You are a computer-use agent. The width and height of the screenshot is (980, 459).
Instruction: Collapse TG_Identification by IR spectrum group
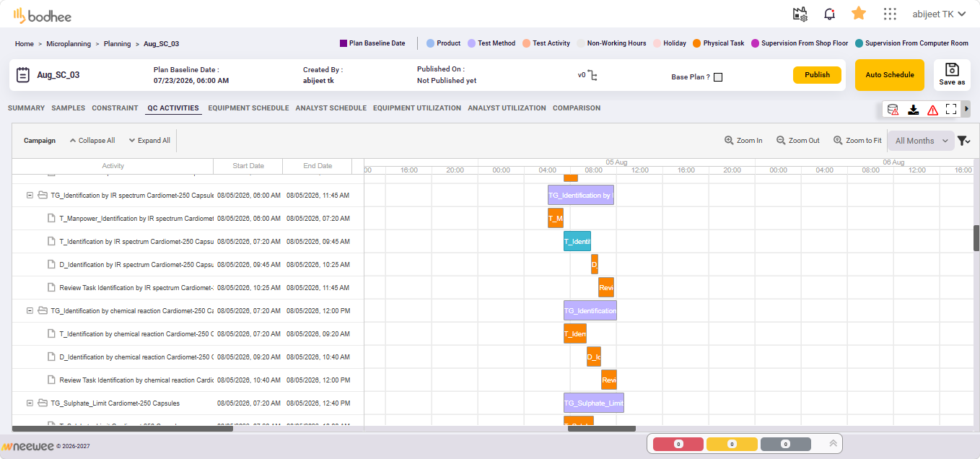point(30,195)
